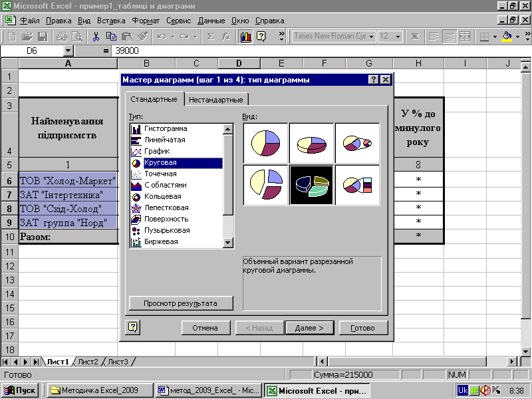The image size is (532, 399).
Task: Click the Отмена button
Action: tap(205, 328)
